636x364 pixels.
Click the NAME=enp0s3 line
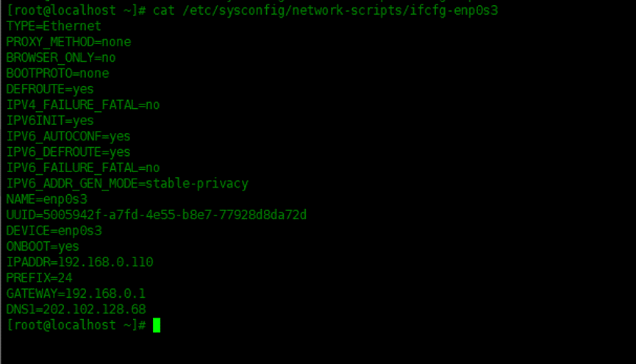pyautogui.click(x=46, y=199)
